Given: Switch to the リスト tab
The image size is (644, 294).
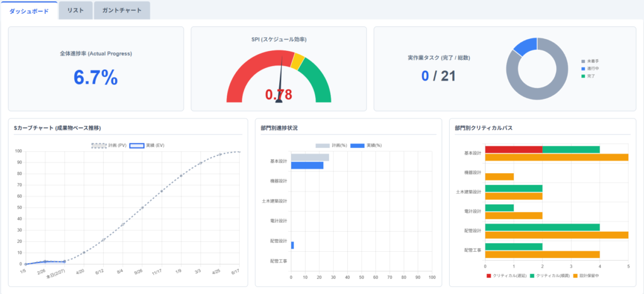Looking at the screenshot, I should pyautogui.click(x=75, y=10).
